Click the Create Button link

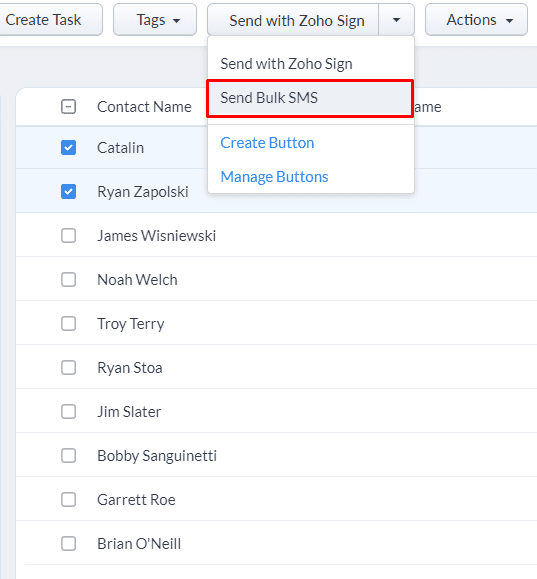point(267,143)
